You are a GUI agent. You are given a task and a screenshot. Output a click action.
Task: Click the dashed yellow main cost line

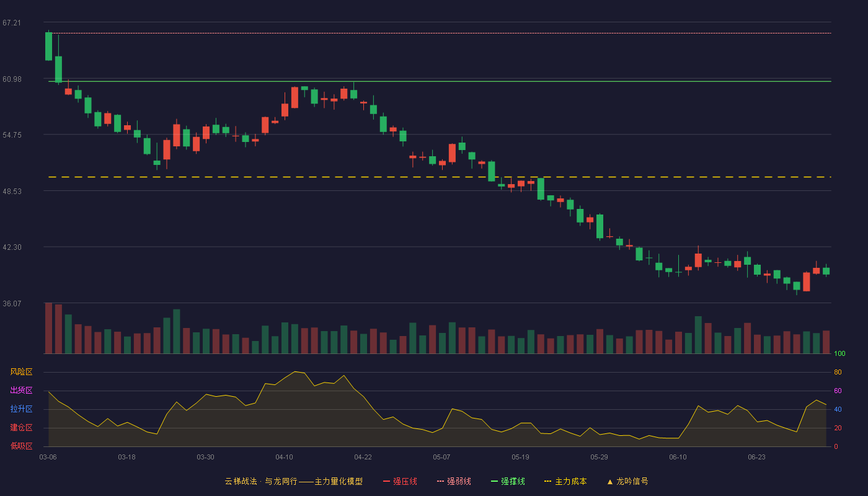coord(440,177)
